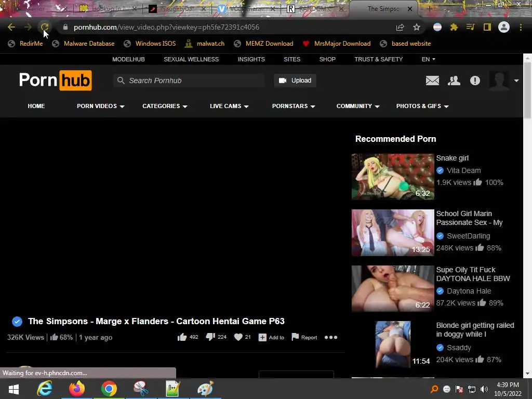Click the Report flag button
The height and width of the screenshot is (399, 532).
point(304,337)
